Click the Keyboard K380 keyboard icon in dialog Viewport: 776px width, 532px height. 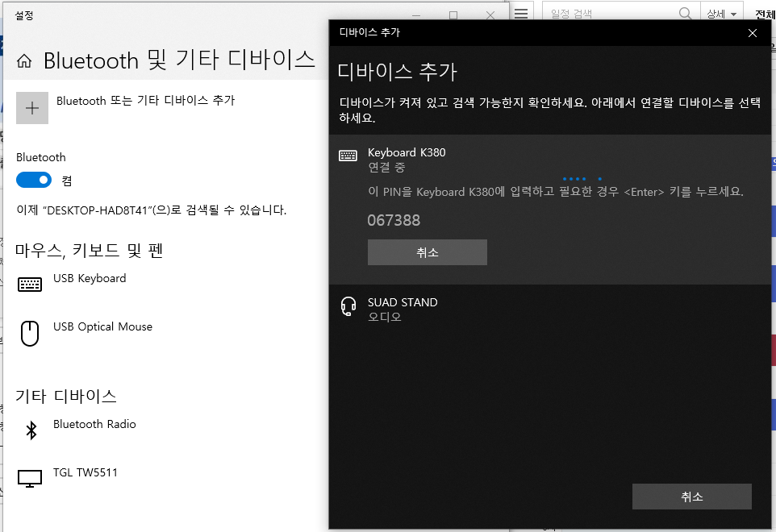(x=348, y=156)
